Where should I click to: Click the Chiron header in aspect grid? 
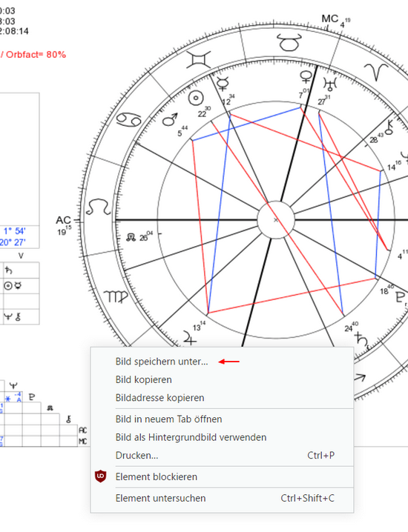tap(69, 419)
